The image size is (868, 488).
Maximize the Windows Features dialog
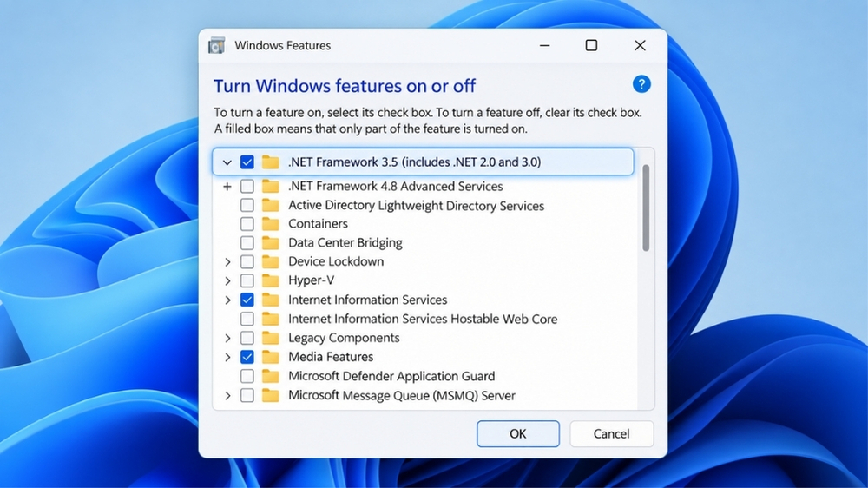click(x=591, y=45)
